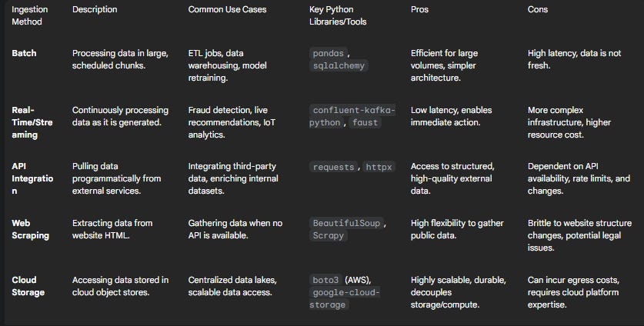Viewport: 644px width, 326px height.
Task: Select the "Cloud Storage" row label
Action: [x=28, y=286]
